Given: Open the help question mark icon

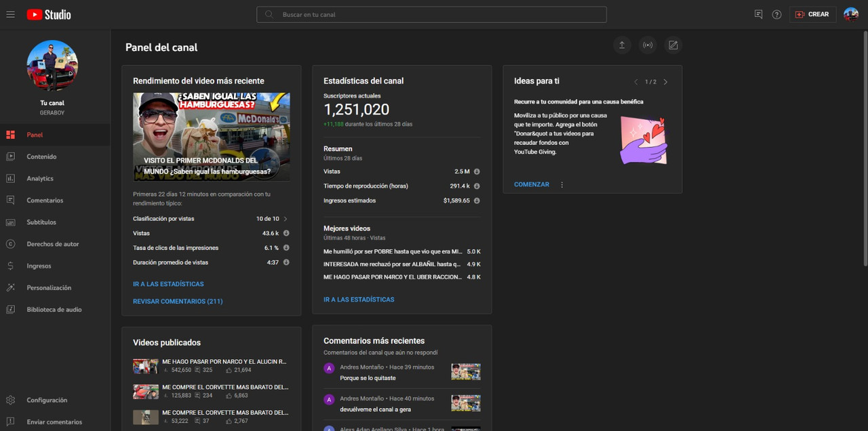Looking at the screenshot, I should tap(776, 14).
